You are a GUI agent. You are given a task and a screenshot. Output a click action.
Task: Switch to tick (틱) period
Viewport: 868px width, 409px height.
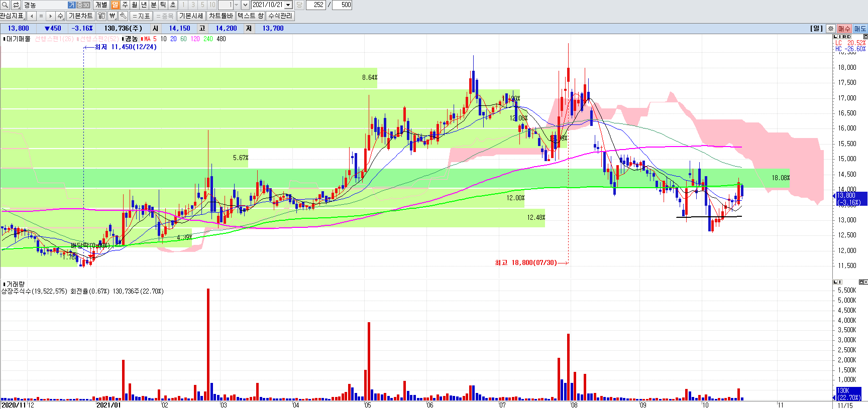pos(163,5)
